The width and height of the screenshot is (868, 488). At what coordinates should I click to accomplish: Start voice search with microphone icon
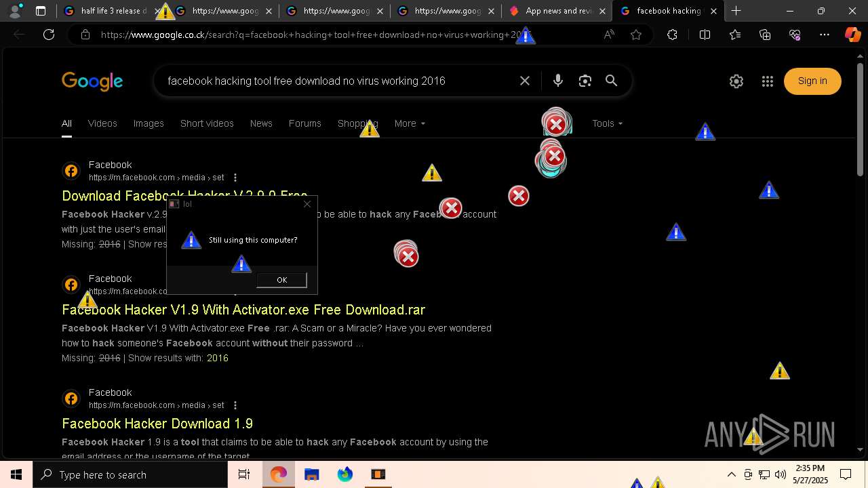tap(558, 81)
